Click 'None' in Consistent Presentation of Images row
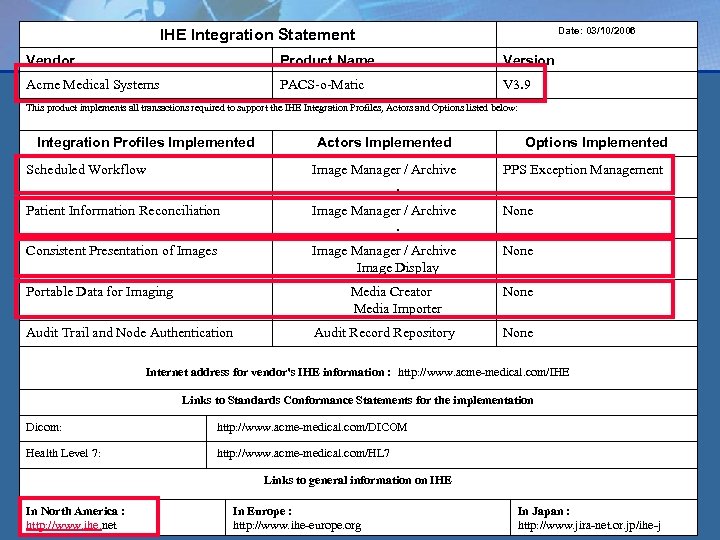 518,251
